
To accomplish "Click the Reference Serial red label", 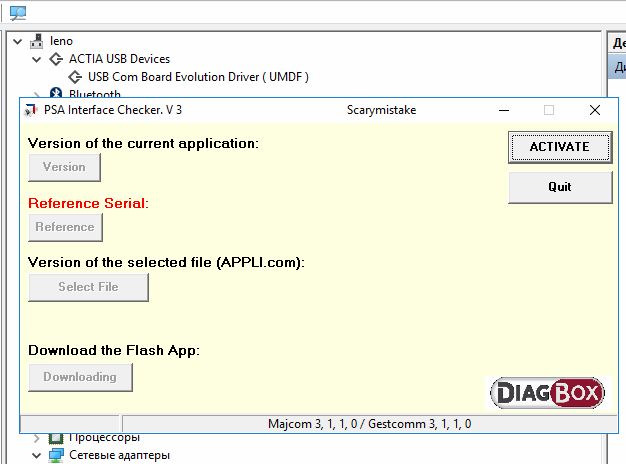I will click(x=88, y=203).
